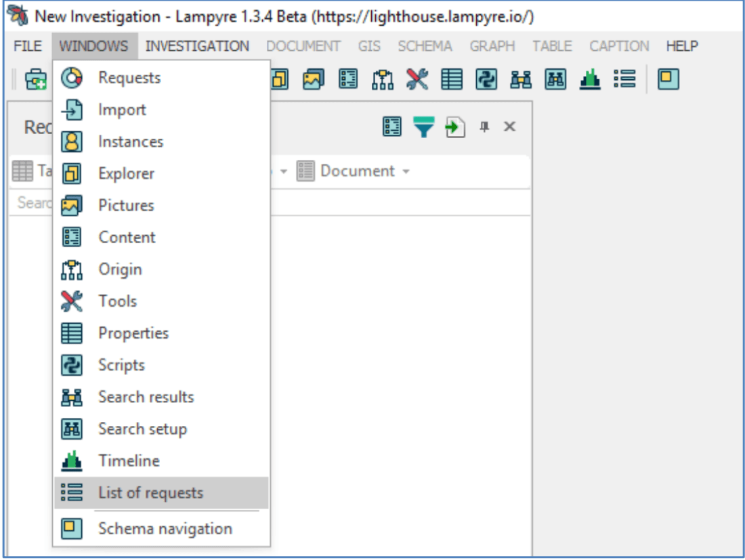
Task: Open Scripts from the Windows menu
Action: coord(162,365)
